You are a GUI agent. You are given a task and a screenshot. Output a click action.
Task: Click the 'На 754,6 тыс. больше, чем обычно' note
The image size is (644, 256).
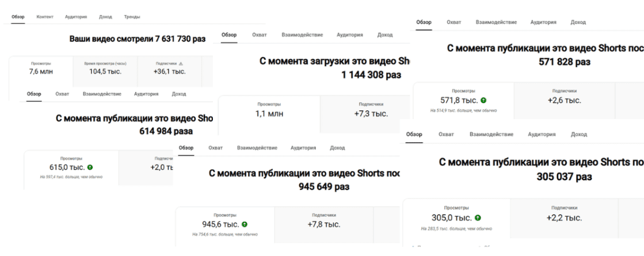click(225, 234)
